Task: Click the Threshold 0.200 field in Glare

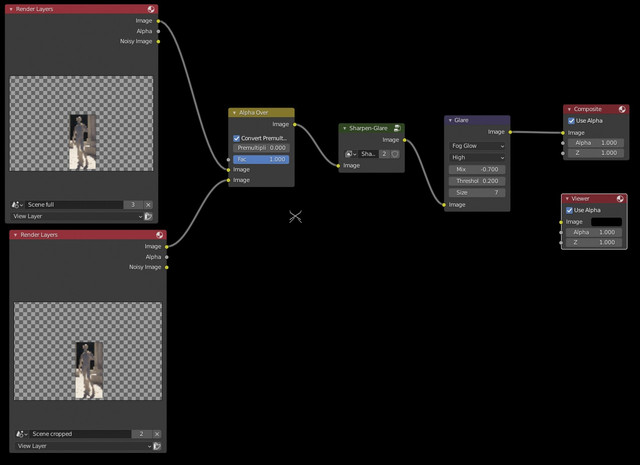Action: 477,181
